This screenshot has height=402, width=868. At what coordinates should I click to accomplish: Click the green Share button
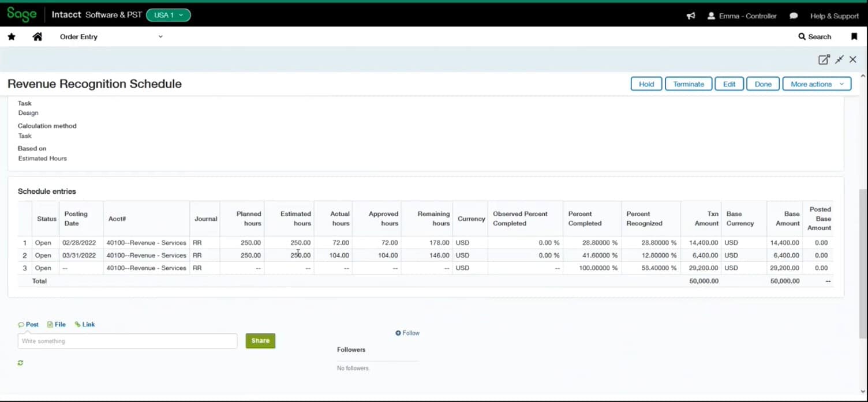(260, 341)
